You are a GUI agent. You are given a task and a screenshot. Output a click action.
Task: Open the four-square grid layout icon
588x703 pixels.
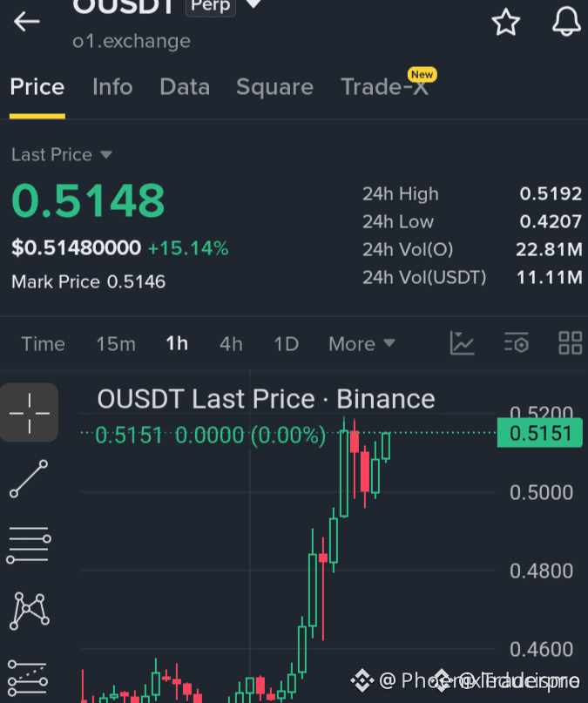pos(571,343)
